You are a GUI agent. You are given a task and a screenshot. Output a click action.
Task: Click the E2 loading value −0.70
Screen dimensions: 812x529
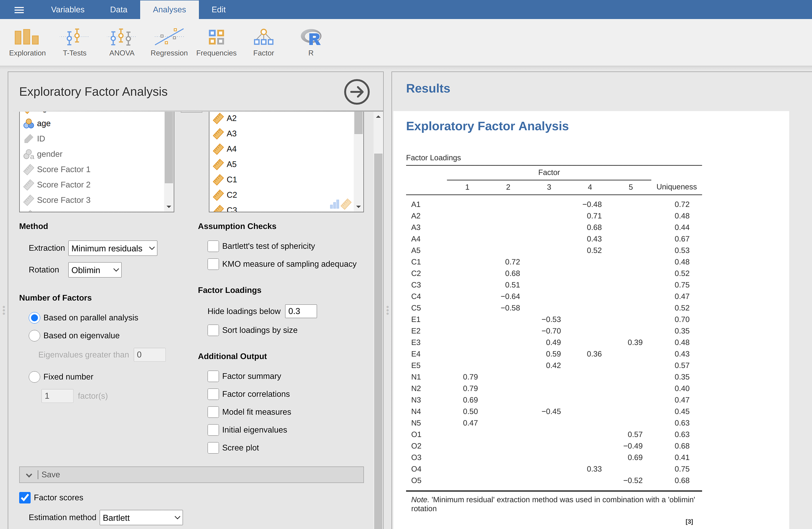(551, 331)
